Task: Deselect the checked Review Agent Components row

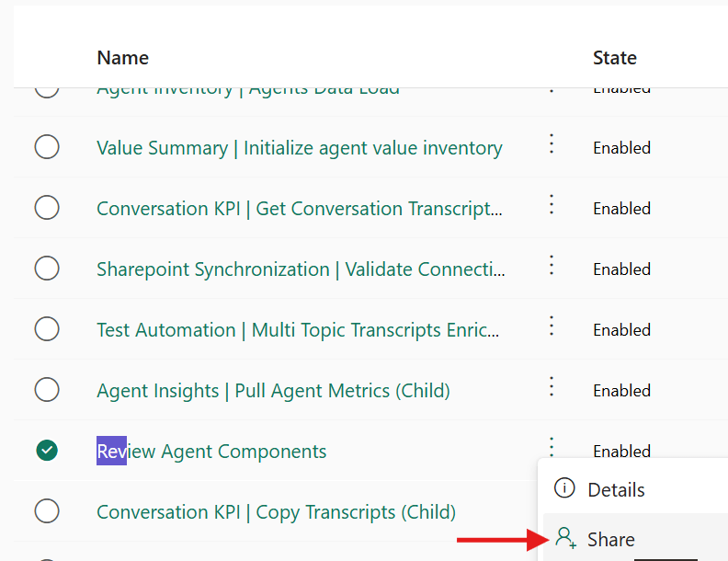Action: (x=47, y=450)
